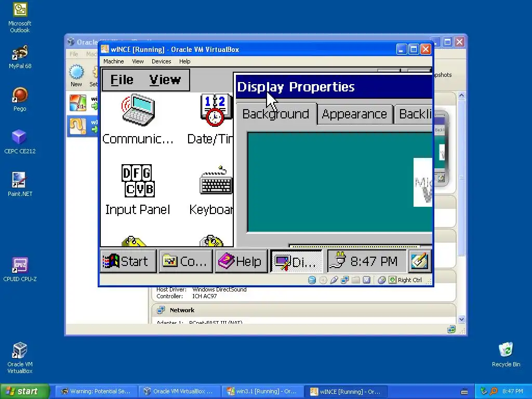The image size is (532, 399).
Task: Click the shared folders indicator icon
Action: click(355, 280)
